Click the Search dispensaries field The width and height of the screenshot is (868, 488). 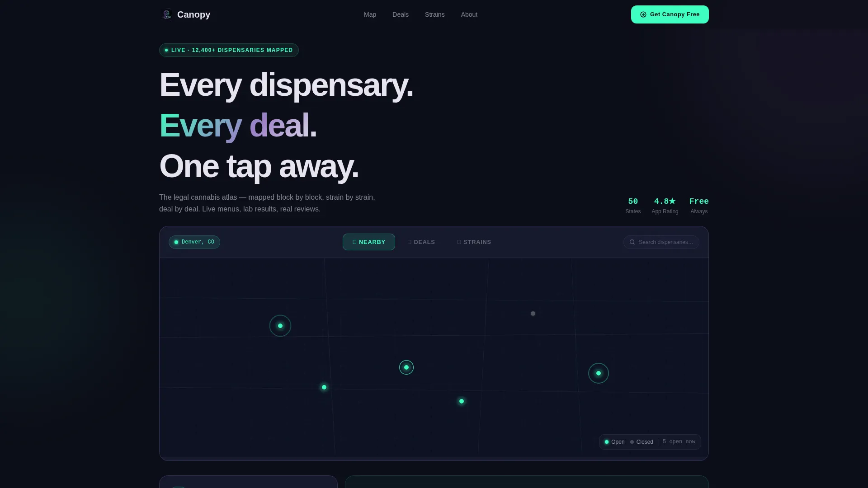tap(661, 242)
